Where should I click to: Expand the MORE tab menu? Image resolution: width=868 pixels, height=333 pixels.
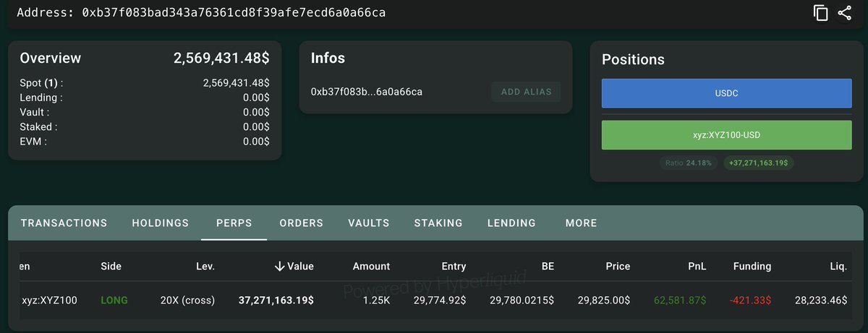582,223
